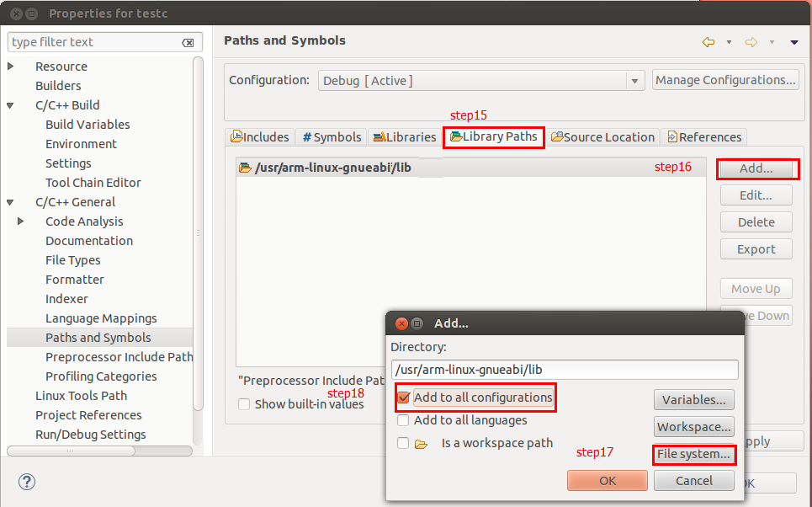The height and width of the screenshot is (507, 812).
Task: Select Preprocessor Include Paths tree item
Action: pos(119,357)
